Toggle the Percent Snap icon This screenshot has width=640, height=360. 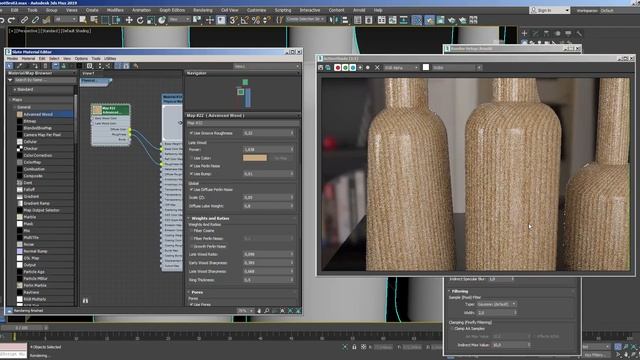pos(256,20)
